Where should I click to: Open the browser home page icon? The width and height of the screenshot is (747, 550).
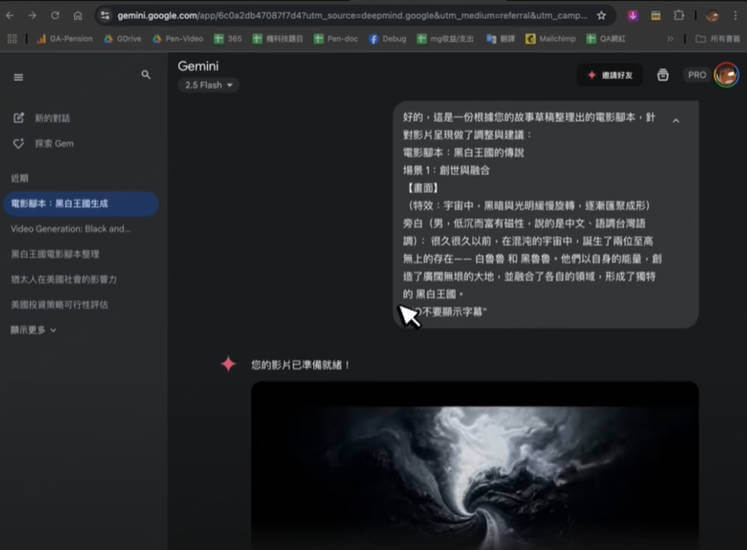pyautogui.click(x=78, y=16)
